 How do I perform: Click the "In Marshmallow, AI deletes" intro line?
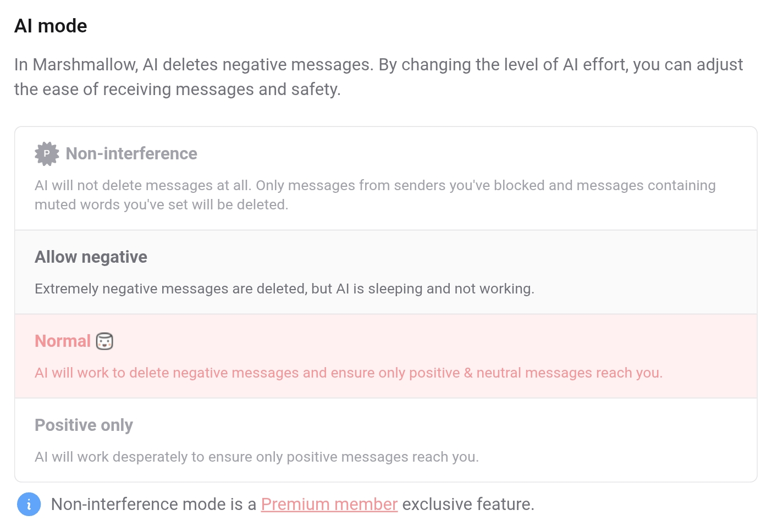point(378,64)
